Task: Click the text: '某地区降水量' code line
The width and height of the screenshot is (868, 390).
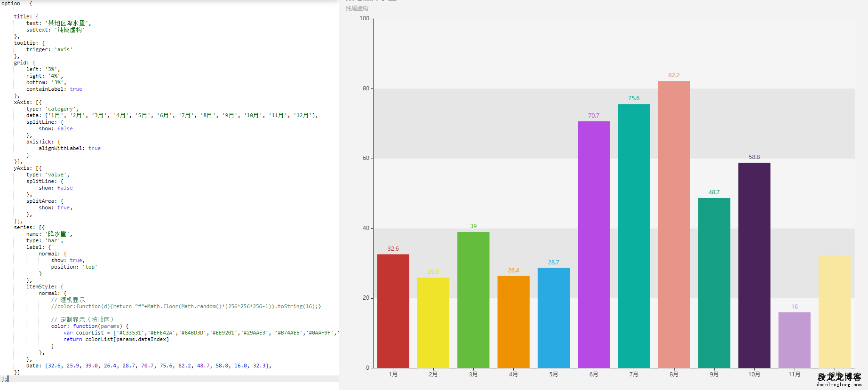Action: click(59, 23)
